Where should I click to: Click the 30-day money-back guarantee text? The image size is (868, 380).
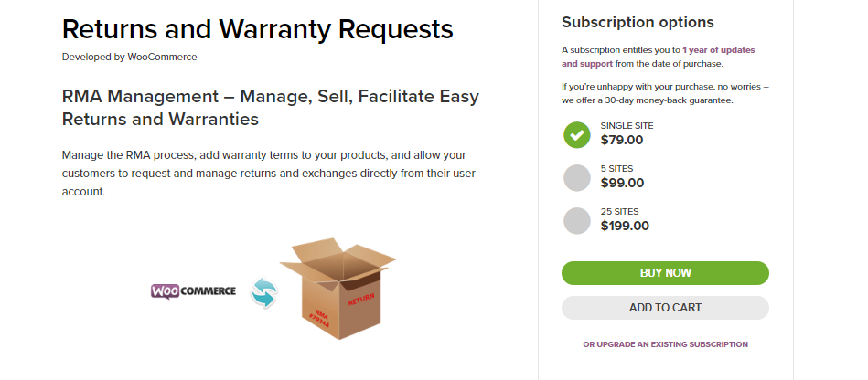point(665,100)
